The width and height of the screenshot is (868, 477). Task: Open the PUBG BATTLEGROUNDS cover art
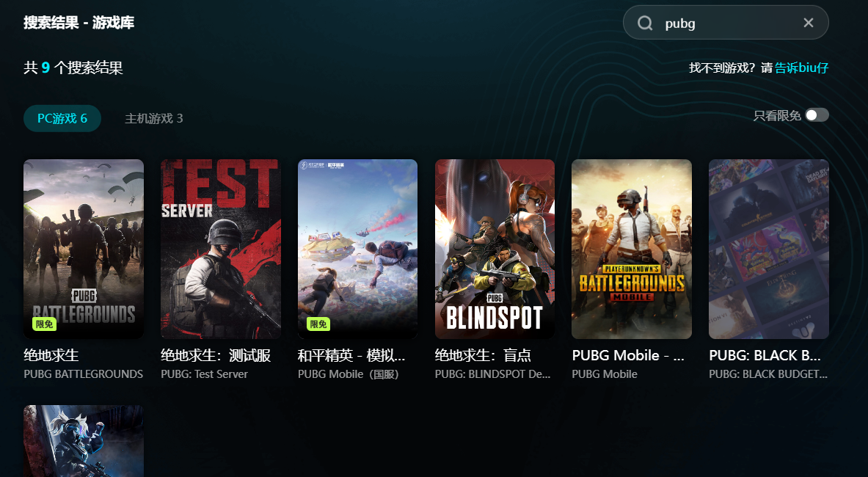84,249
